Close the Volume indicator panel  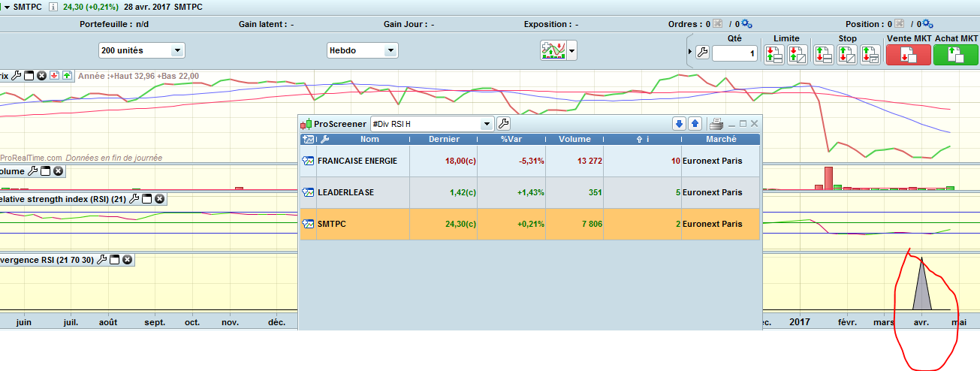(x=58, y=171)
